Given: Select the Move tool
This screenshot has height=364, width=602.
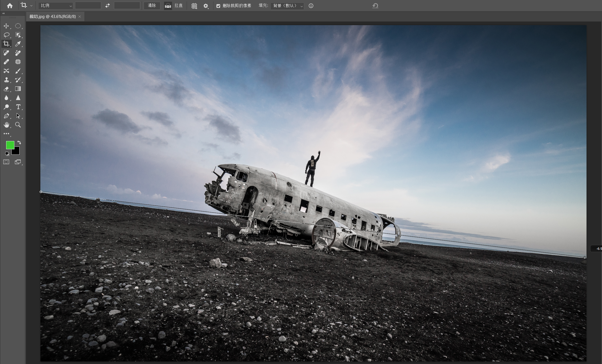Looking at the screenshot, I should [6, 26].
